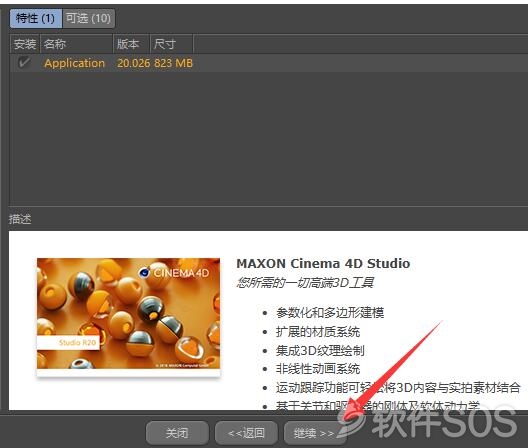Click the 20.026 version value
This screenshot has width=528, height=448.
click(x=133, y=63)
